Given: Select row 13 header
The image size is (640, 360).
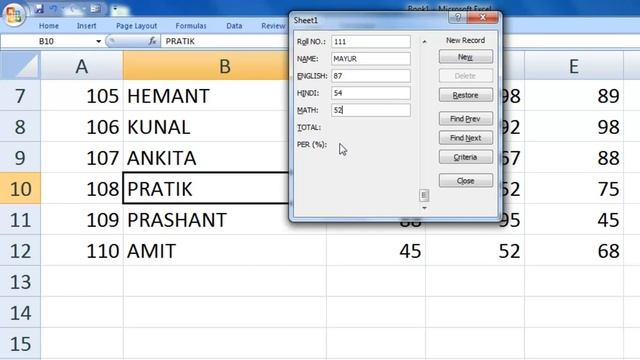Looking at the screenshot, I should (x=20, y=282).
